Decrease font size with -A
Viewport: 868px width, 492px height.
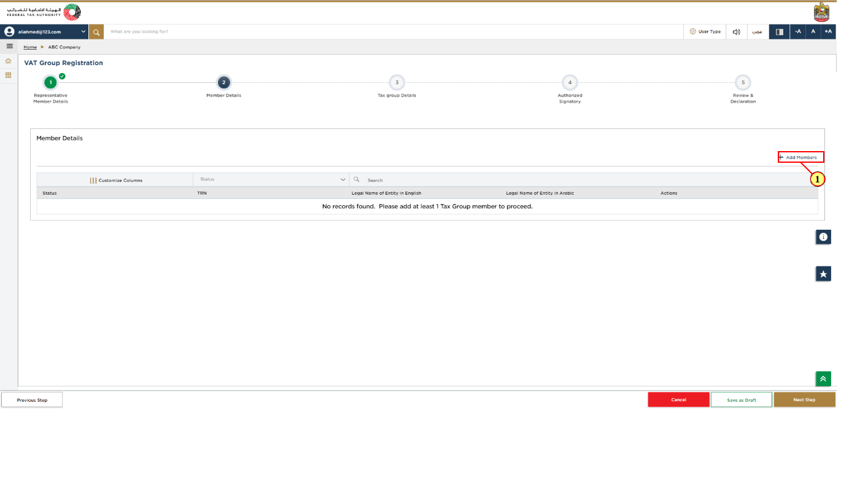[x=798, y=31]
